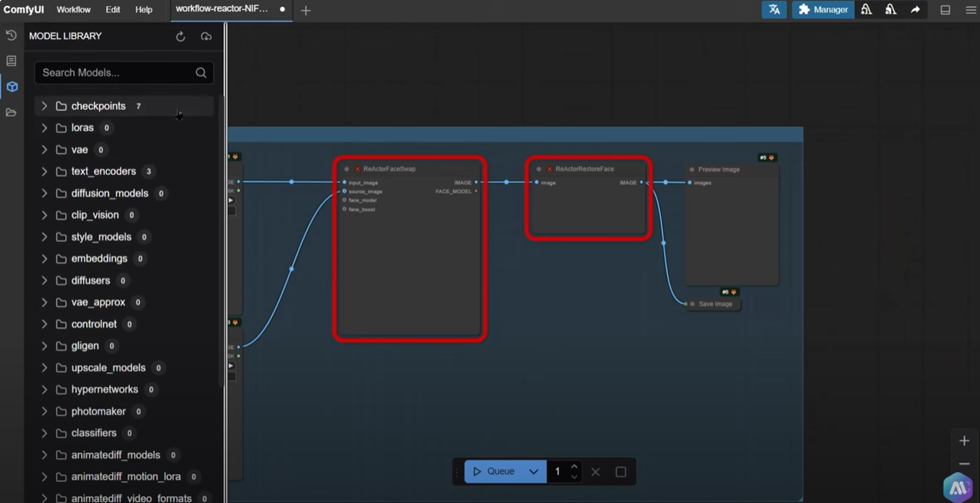Click the source_image input socket
Image resolution: width=980 pixels, height=503 pixels.
coord(345,192)
